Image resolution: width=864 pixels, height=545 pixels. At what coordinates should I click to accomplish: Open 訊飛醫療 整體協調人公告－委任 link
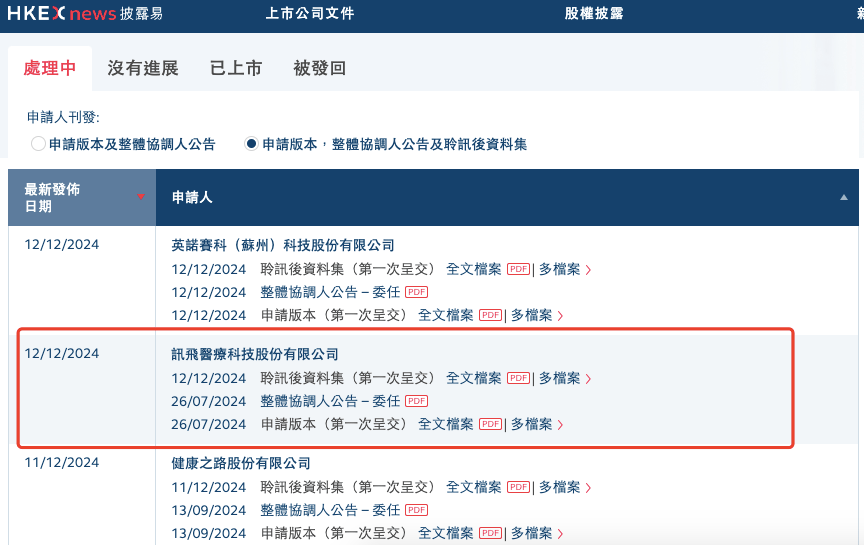coord(330,402)
